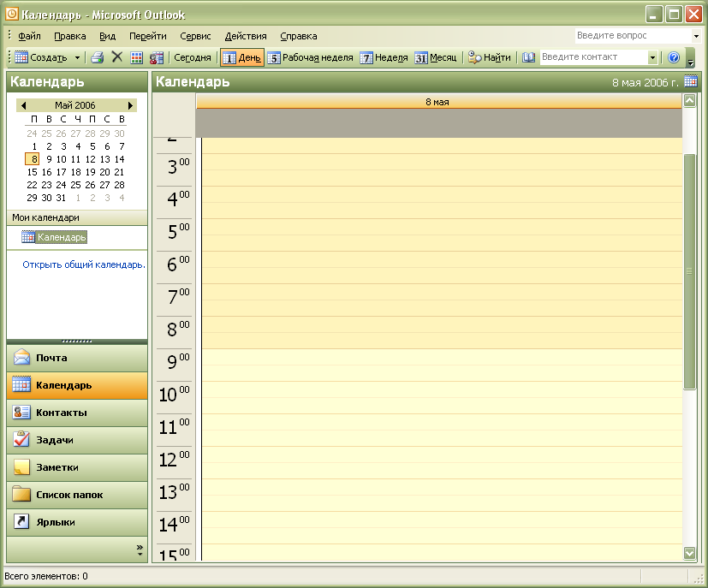The height and width of the screenshot is (588, 708).
Task: Print the calendar with the printer icon
Action: tap(97, 57)
